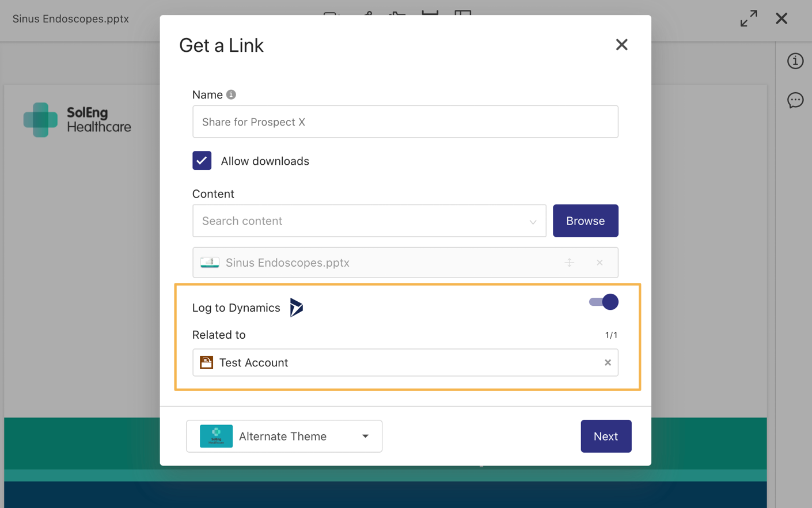The height and width of the screenshot is (508, 812).
Task: Clear the Test Account selection with the X
Action: 608,362
